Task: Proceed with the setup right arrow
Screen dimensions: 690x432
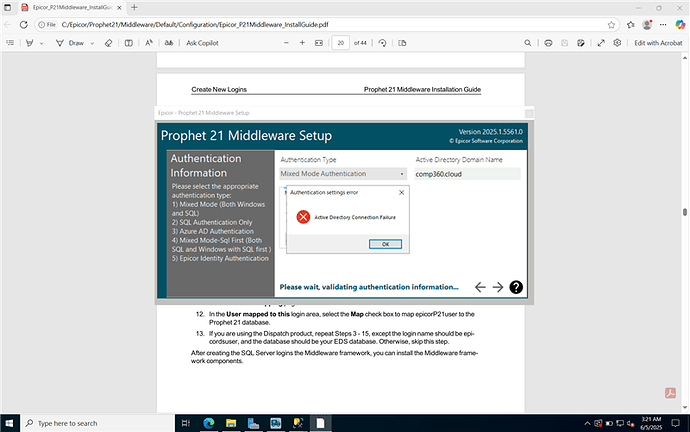Action: pos(498,287)
